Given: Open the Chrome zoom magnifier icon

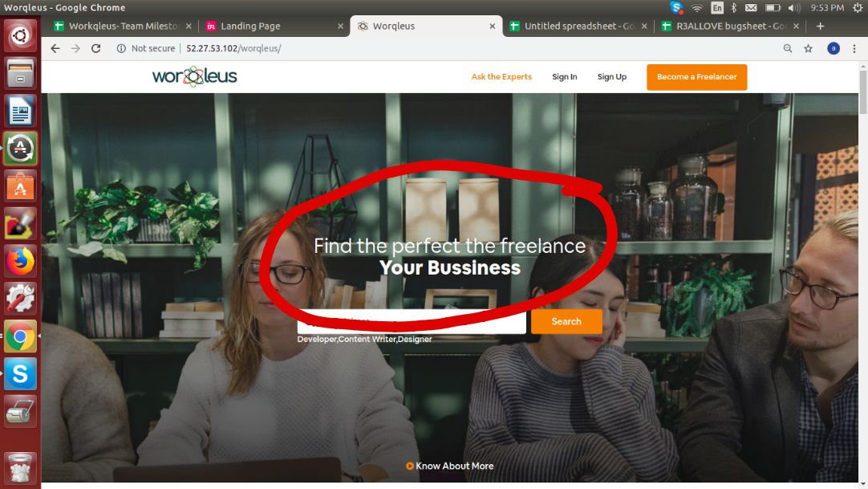Looking at the screenshot, I should (x=788, y=48).
